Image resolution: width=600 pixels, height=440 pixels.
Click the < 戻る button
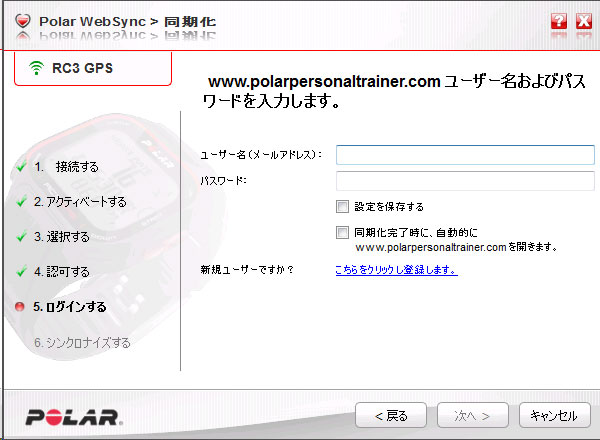[391, 415]
